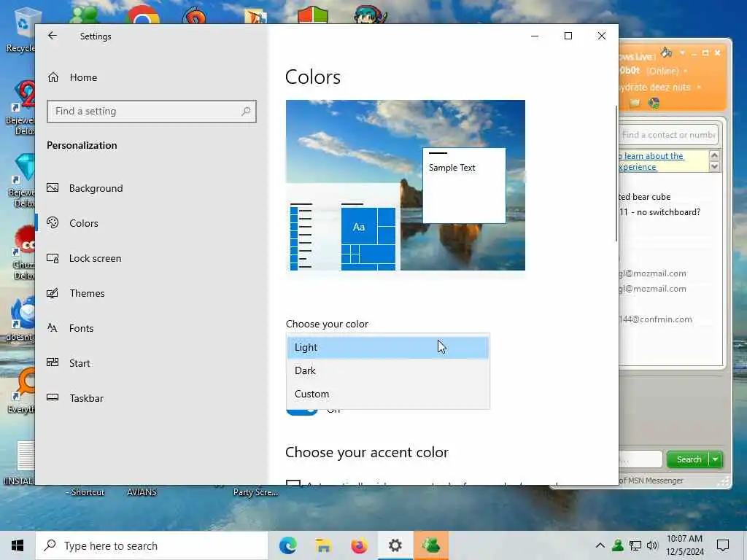
Task: Open the clock showing 10:07 AM
Action: [684, 545]
